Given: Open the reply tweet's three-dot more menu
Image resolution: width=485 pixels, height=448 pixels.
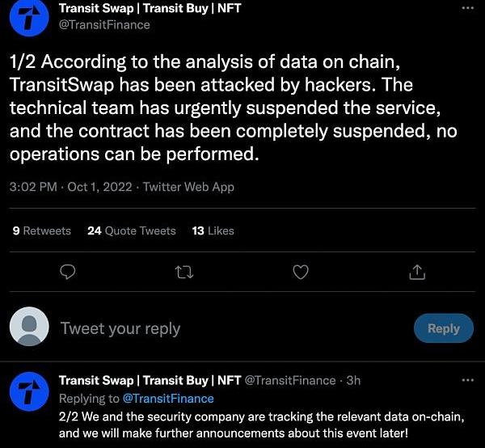Looking at the screenshot, I should [468, 380].
